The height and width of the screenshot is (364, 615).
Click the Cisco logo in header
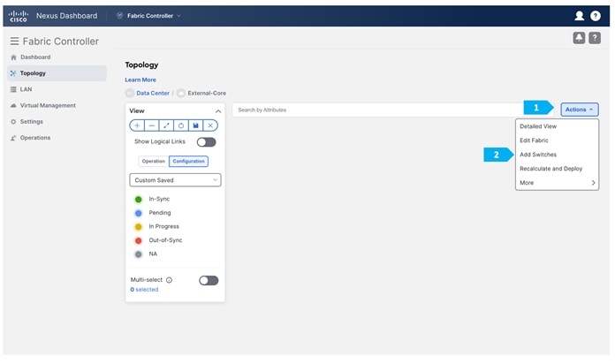pyautogui.click(x=19, y=16)
